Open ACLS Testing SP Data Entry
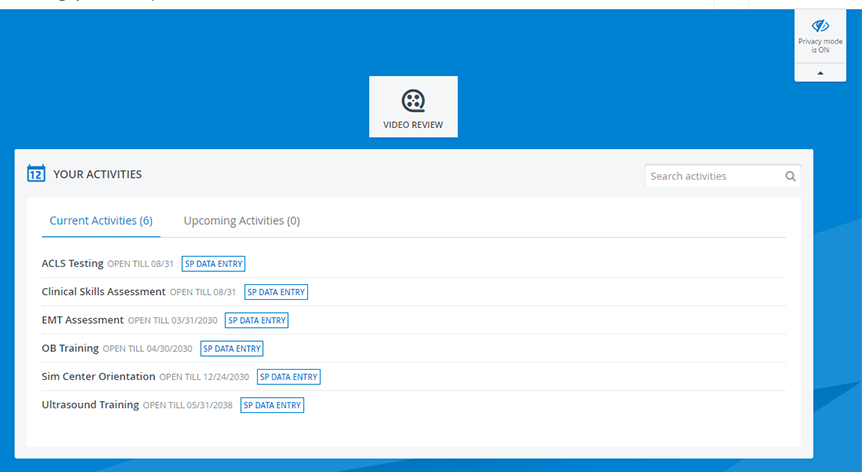 (213, 264)
